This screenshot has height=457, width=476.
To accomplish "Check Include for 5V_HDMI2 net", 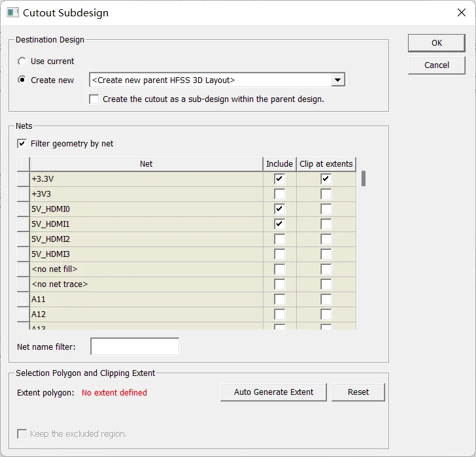I will (279, 239).
